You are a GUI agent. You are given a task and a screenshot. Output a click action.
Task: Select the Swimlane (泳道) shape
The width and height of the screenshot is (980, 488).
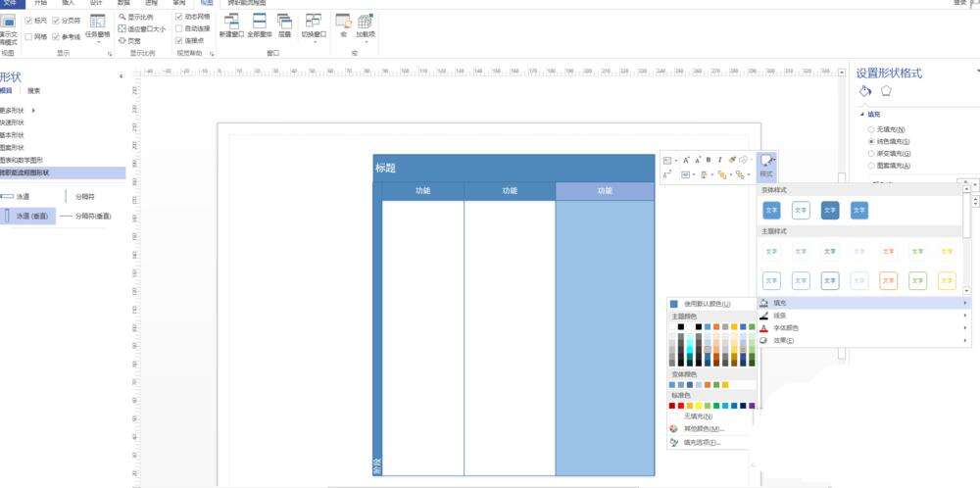click(x=16, y=196)
